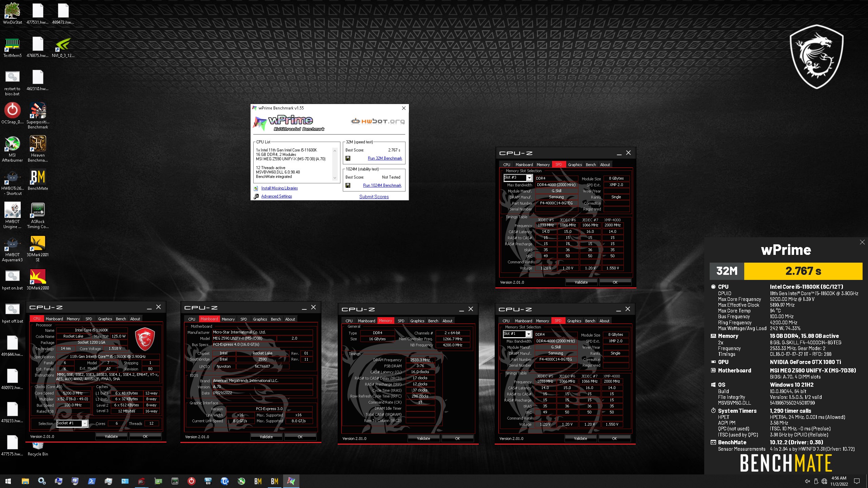Image resolution: width=868 pixels, height=488 pixels.
Task: Click OK in the Memory CPU-Z window
Action: point(457,439)
